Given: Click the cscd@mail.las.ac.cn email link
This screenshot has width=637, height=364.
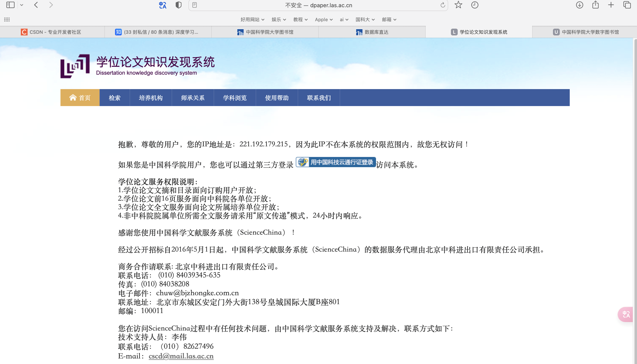Looking at the screenshot, I should tap(181, 356).
